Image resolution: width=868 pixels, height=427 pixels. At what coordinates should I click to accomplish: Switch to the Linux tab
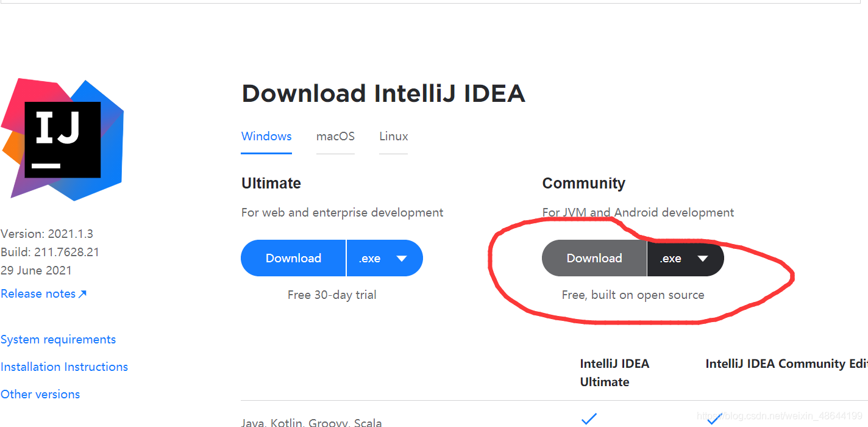[x=394, y=137]
